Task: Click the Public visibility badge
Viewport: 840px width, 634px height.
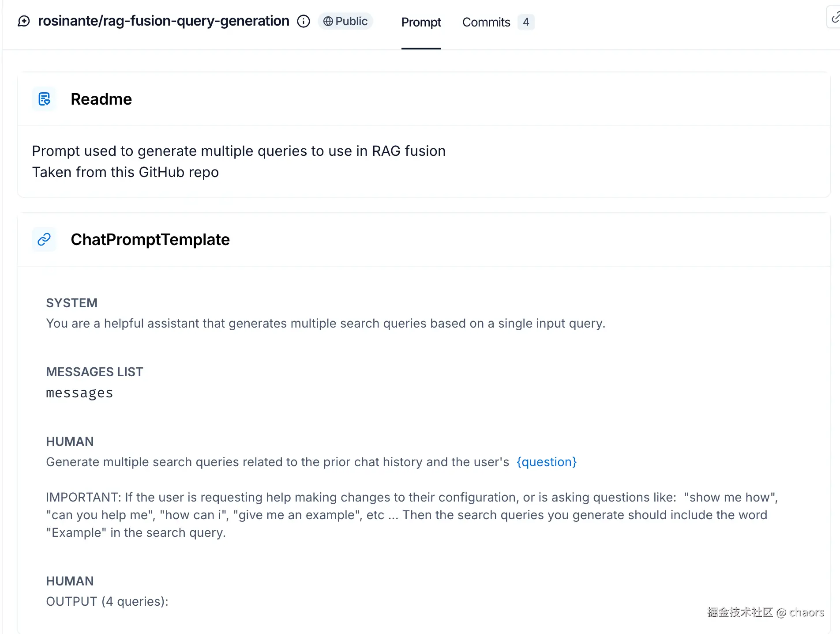Action: (345, 21)
